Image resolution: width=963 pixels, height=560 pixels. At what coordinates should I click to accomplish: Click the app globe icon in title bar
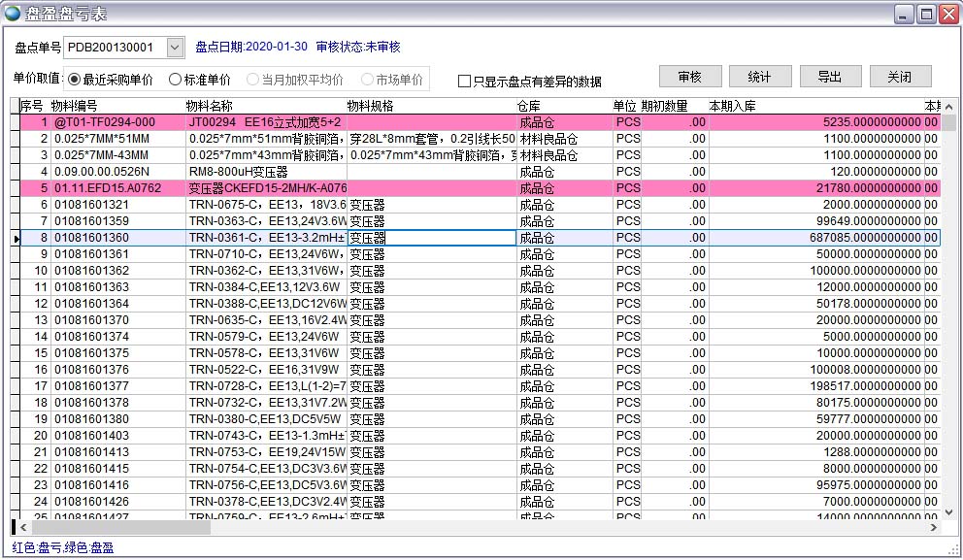point(13,14)
